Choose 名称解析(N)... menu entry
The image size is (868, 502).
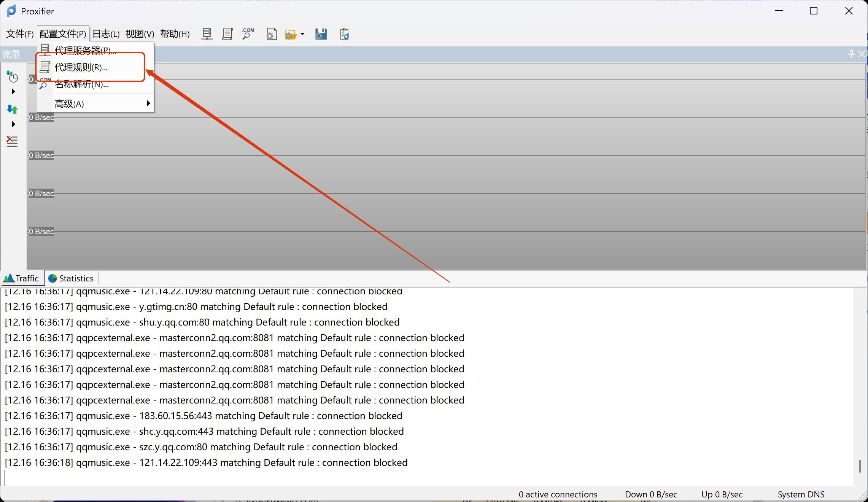[x=81, y=84]
